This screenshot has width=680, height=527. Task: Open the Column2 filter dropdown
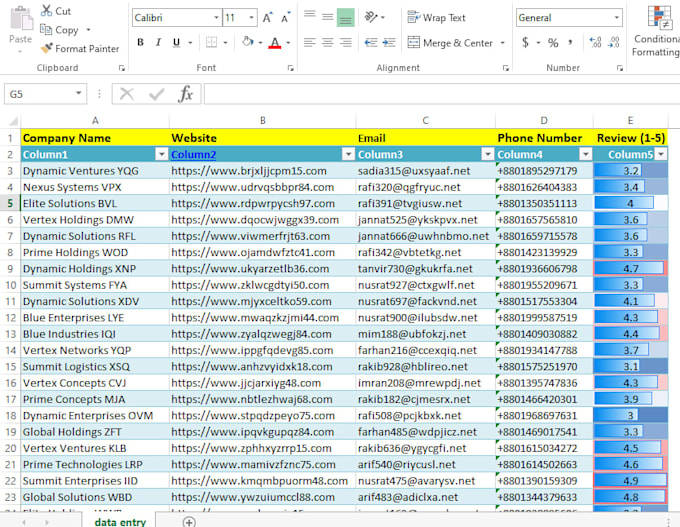tap(348, 154)
